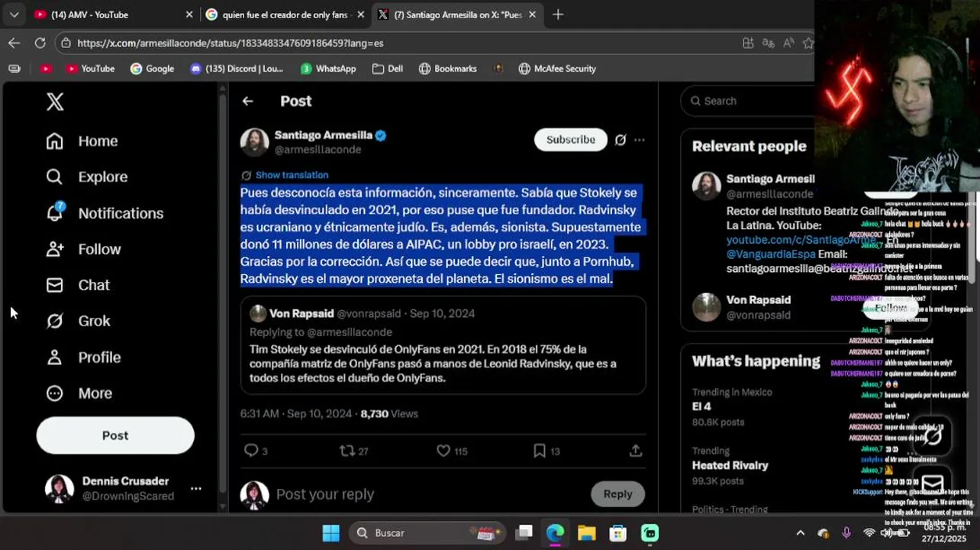Open account options dots next to Dennis Crusader

tap(196, 488)
